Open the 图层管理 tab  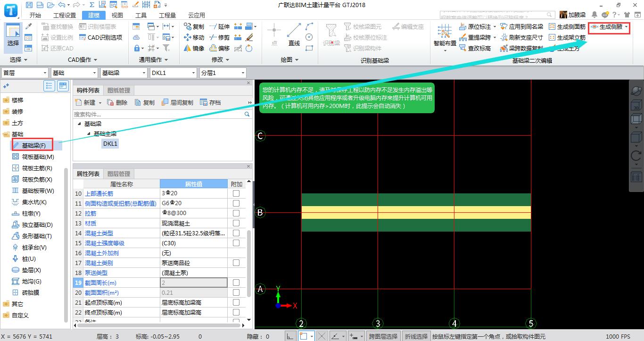pyautogui.click(x=119, y=174)
